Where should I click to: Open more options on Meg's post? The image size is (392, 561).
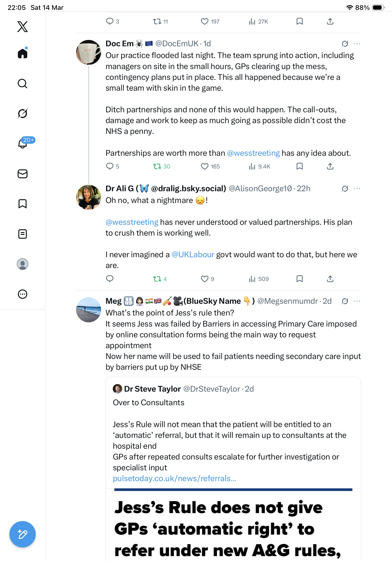[357, 301]
